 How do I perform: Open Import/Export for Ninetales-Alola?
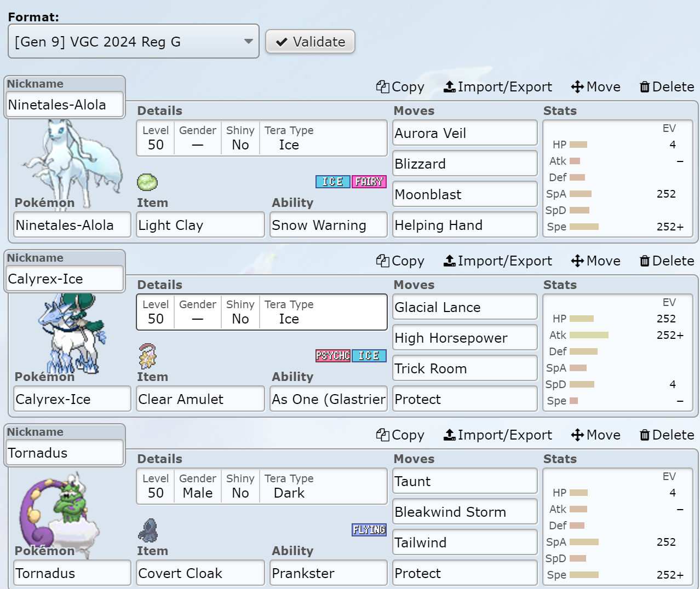point(498,87)
